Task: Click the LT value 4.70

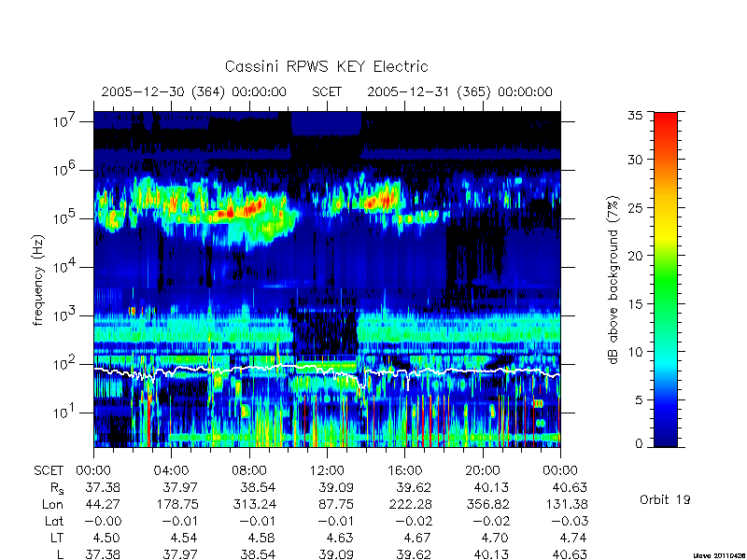Action: click(496, 538)
